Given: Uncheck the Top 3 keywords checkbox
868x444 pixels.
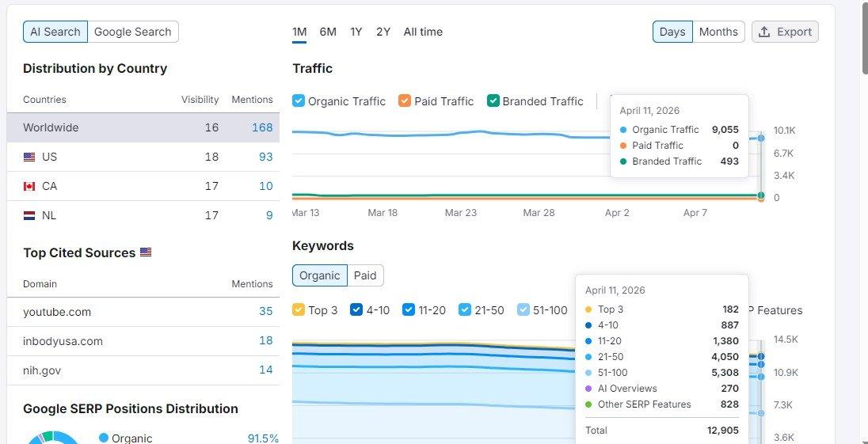Looking at the screenshot, I should pos(299,309).
